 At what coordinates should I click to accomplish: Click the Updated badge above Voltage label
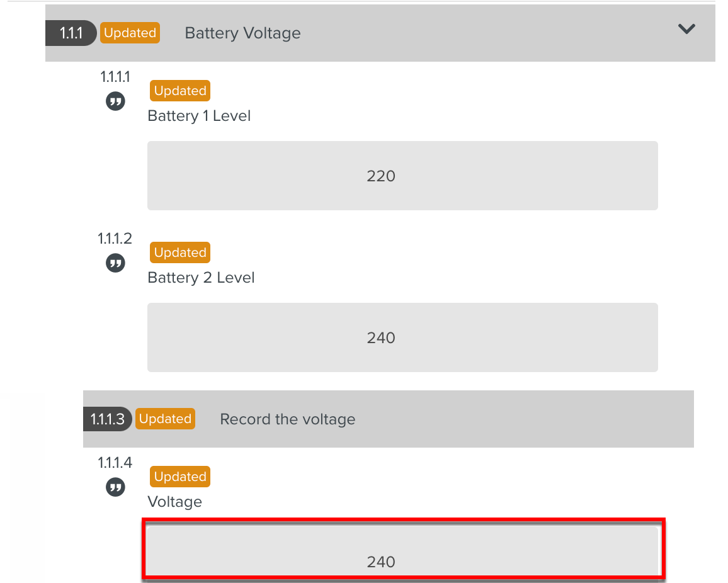click(180, 477)
